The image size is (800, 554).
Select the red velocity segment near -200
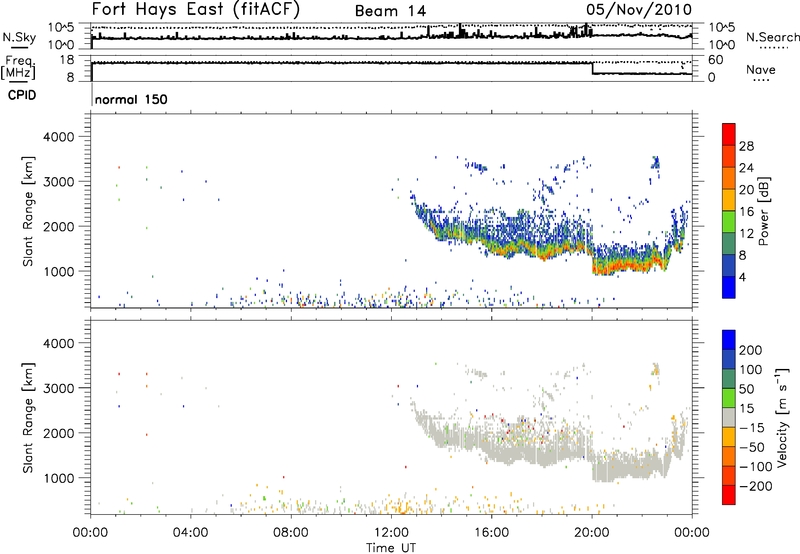[x=729, y=495]
